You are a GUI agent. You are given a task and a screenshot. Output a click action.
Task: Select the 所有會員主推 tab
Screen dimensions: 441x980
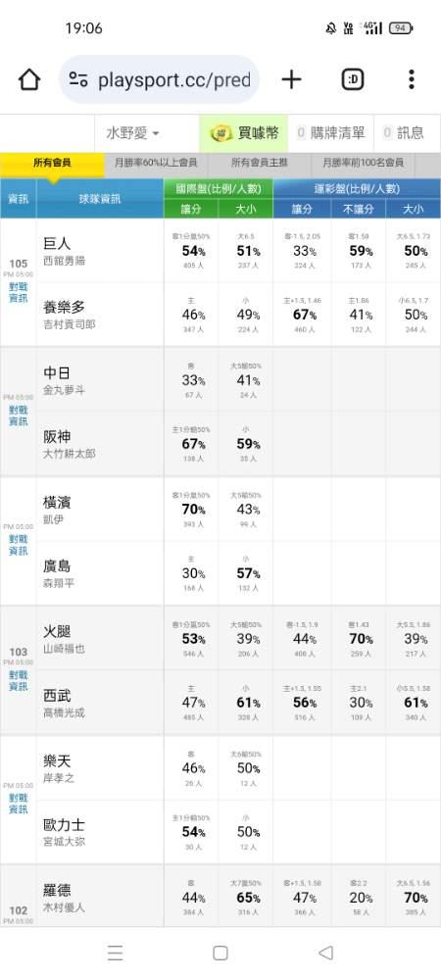[260, 163]
